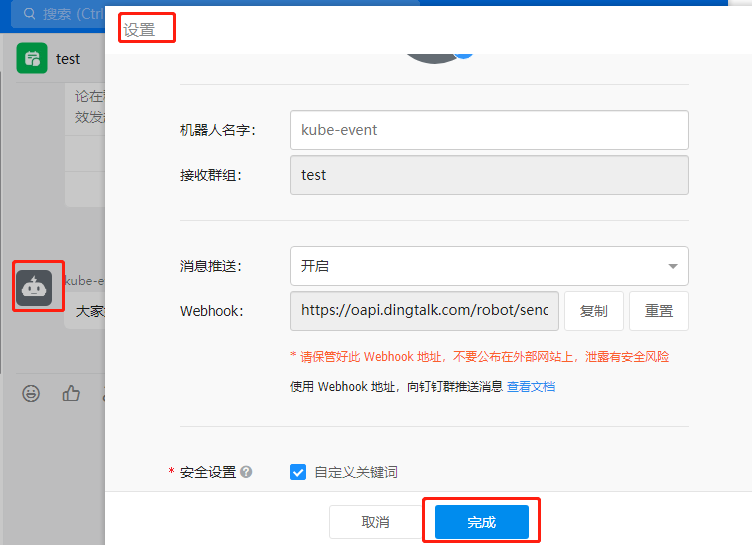Open security settings help question icon

point(246,472)
